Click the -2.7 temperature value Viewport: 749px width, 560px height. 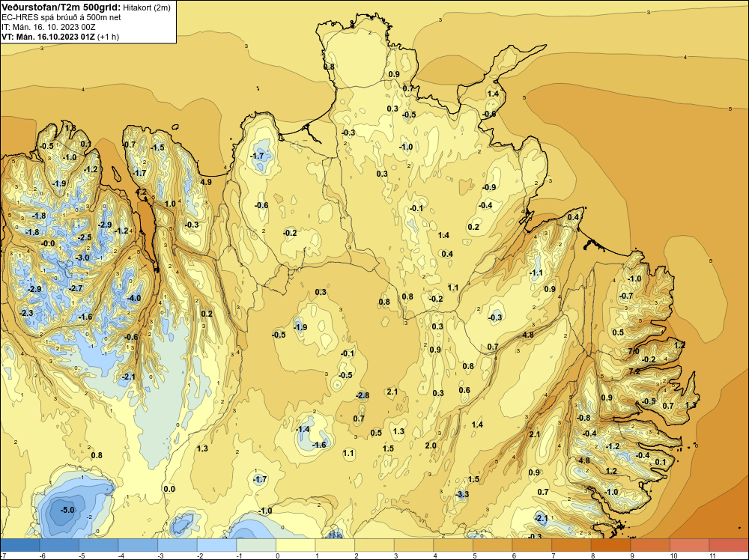[x=76, y=288]
